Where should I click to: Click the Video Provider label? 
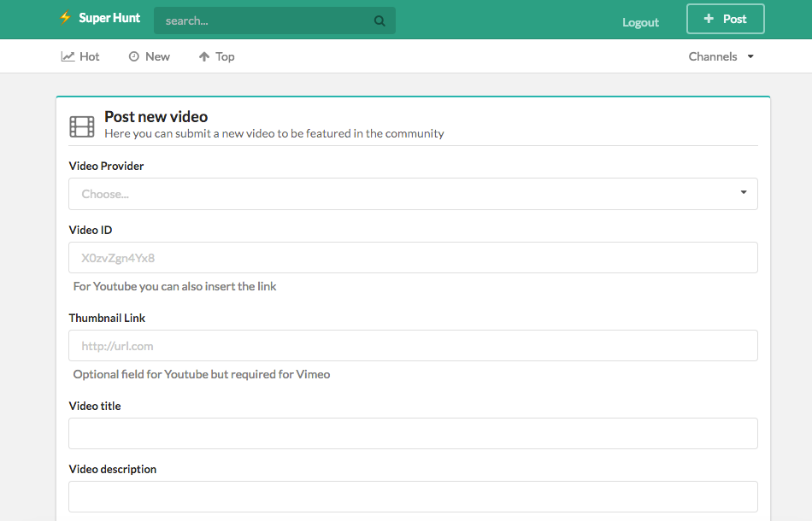(x=106, y=166)
